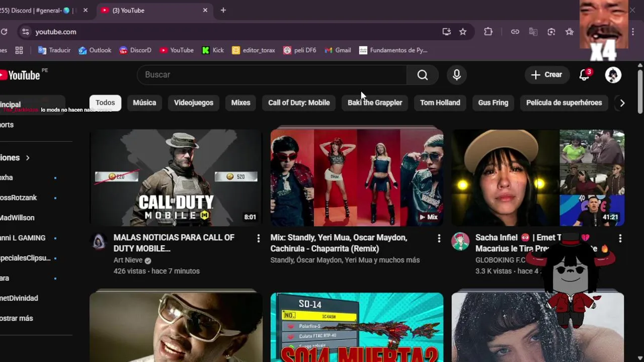This screenshot has height=362, width=644.
Task: Select the Gus Fring chip
Action: (x=493, y=103)
